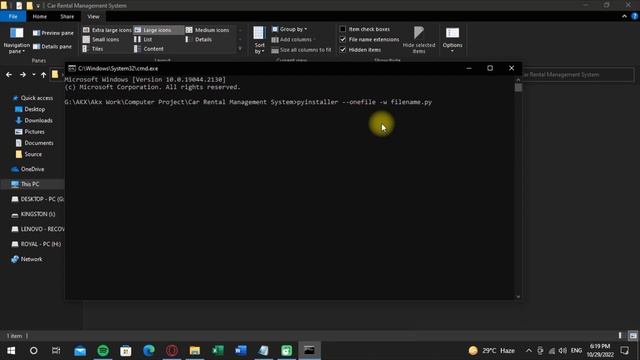Go back in File Explorer
The width and height of the screenshot is (640, 360).
pos(9,75)
